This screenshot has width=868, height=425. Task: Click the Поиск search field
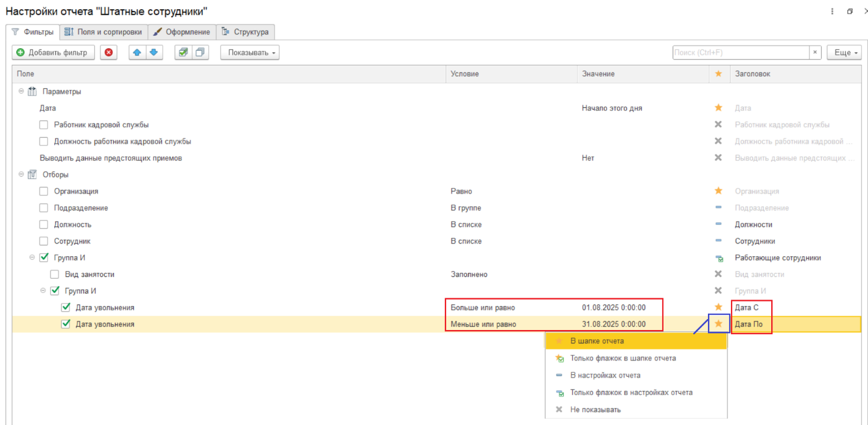[740, 52]
